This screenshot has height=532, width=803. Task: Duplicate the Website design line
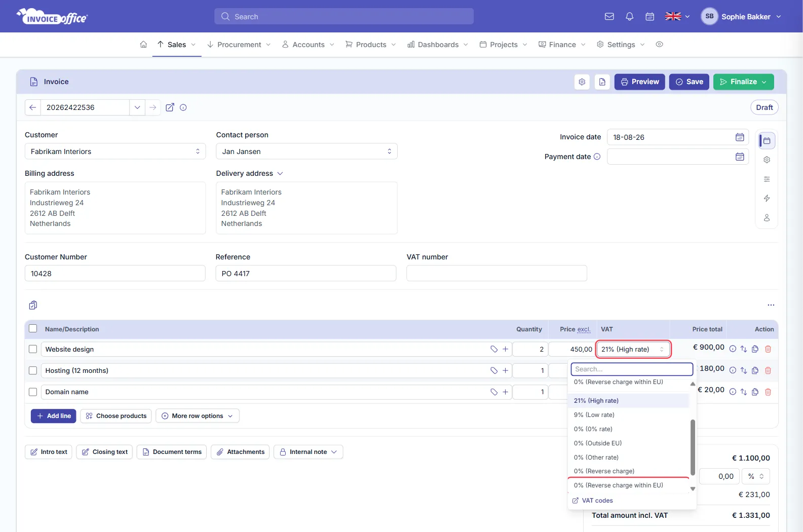pos(755,349)
